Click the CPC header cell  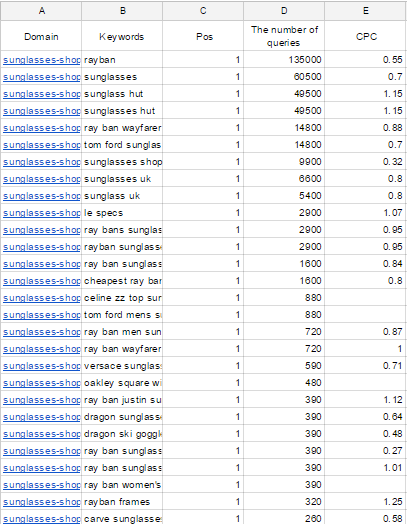(366, 36)
